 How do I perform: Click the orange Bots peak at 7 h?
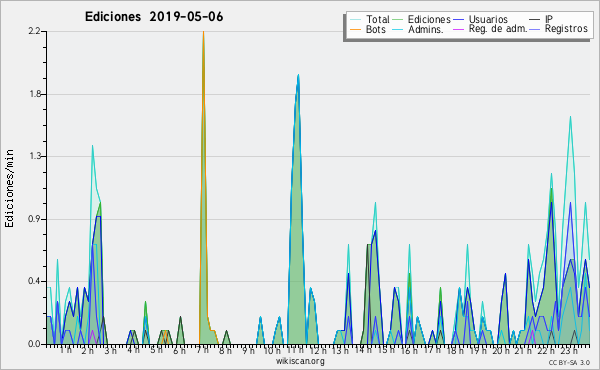click(x=203, y=32)
